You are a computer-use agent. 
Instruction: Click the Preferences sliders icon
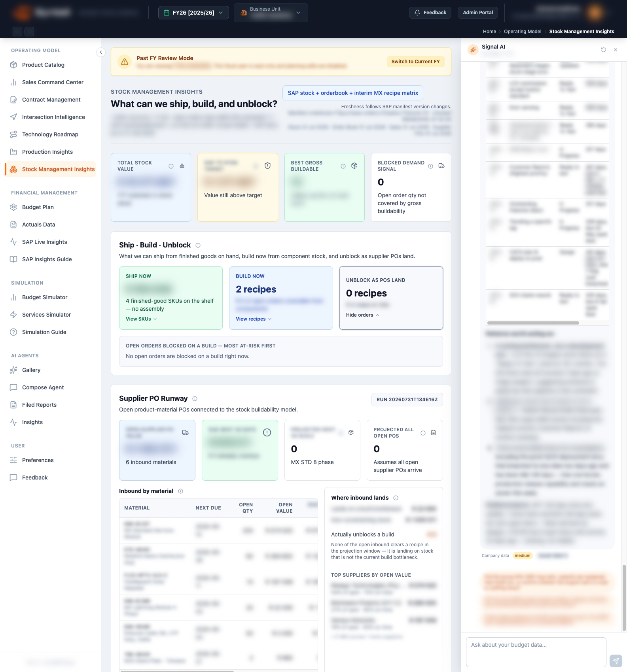(13, 460)
